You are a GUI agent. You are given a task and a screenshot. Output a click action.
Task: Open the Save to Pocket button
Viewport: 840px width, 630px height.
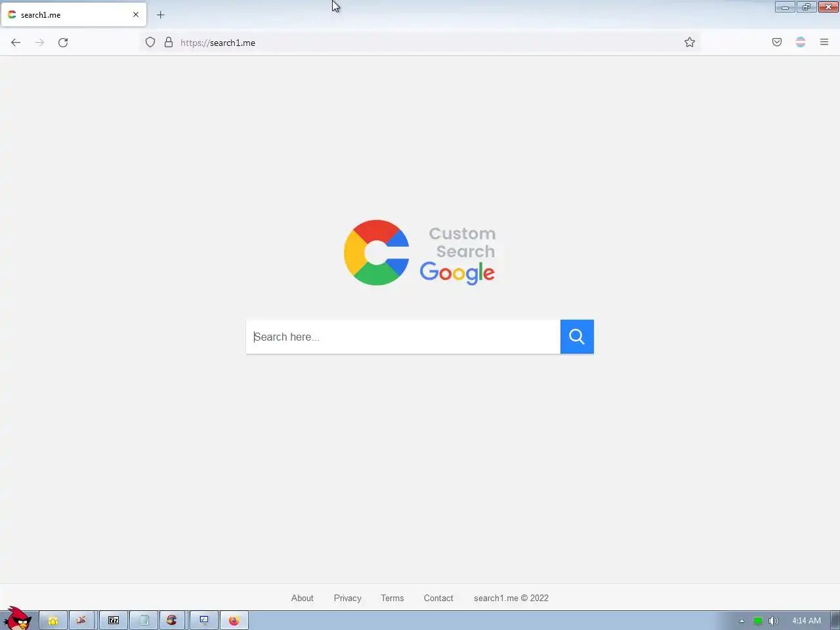coord(777,43)
